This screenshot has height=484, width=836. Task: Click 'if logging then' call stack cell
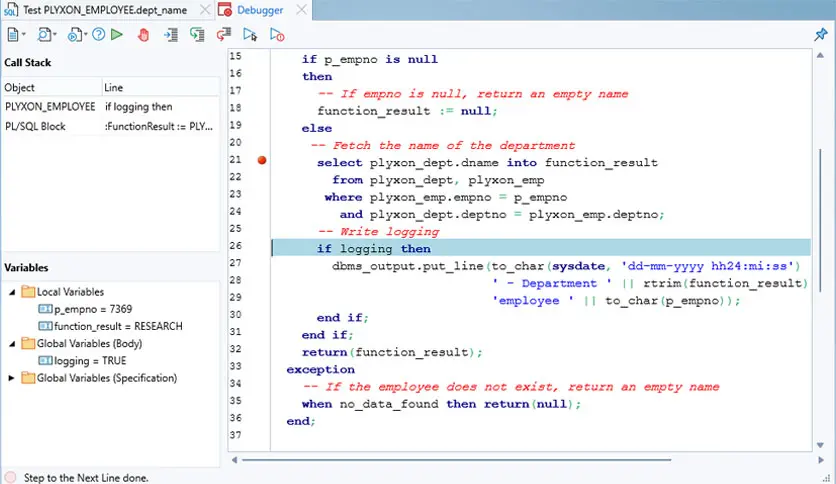click(x=139, y=107)
